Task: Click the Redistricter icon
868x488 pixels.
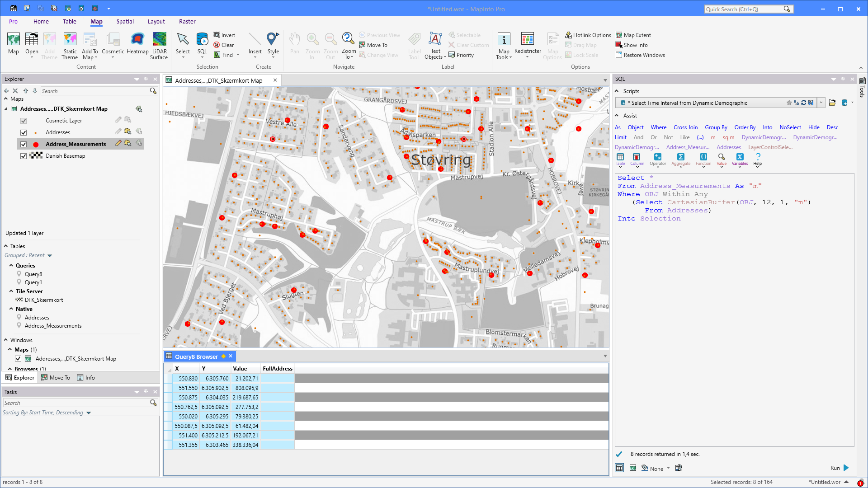Action: 528,40
